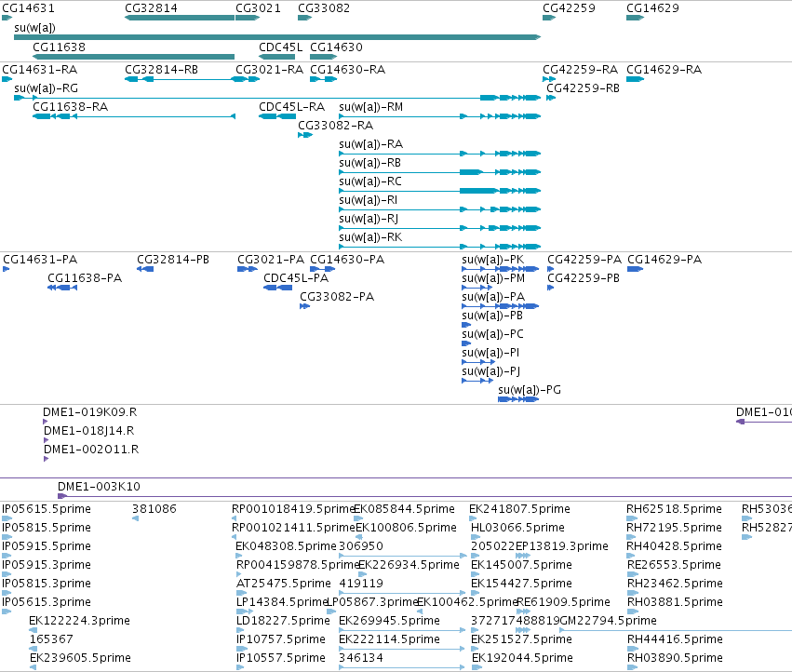792x672 pixels.
Task: Select protein CG3021-PA label
Action: tap(271, 259)
